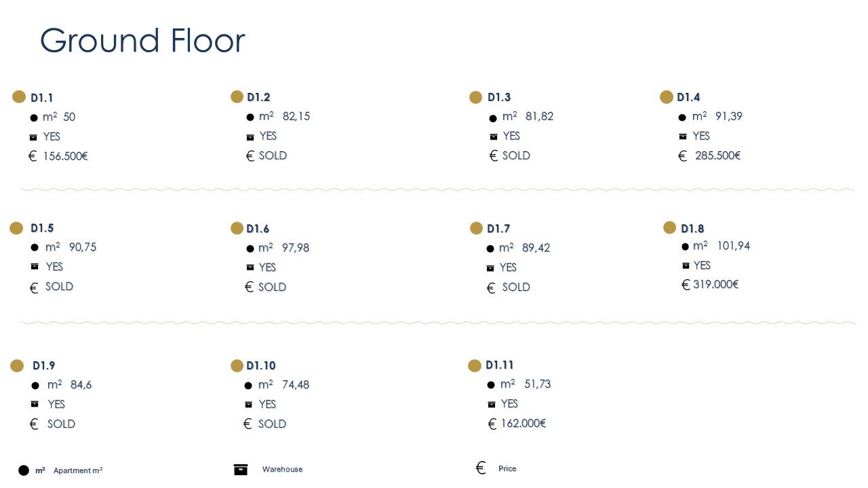Click the euro symbol under D1.1

tap(32, 156)
